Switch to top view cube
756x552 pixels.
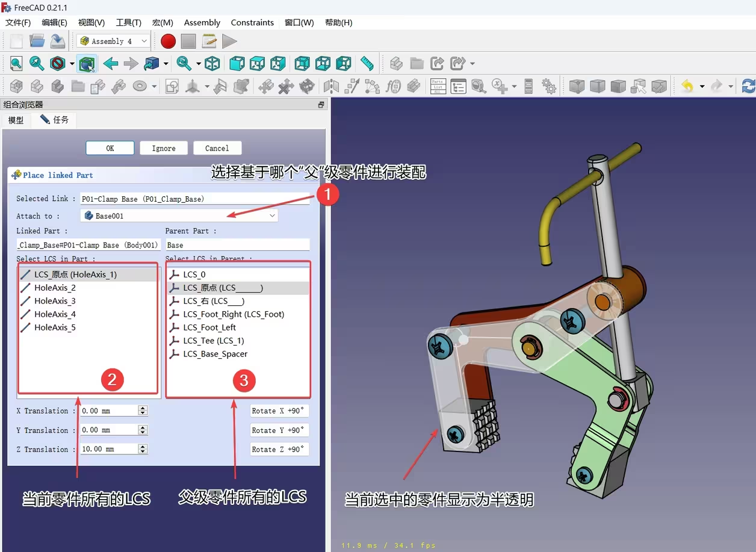tap(258, 63)
